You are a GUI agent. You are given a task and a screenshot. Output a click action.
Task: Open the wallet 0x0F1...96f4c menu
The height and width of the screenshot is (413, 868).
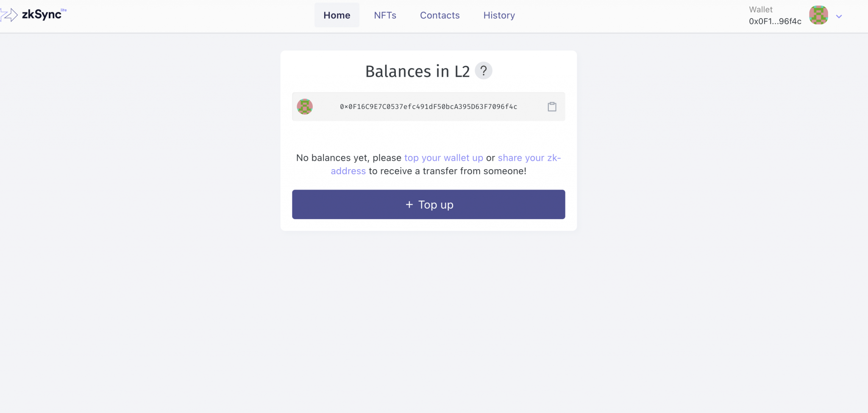click(x=775, y=21)
